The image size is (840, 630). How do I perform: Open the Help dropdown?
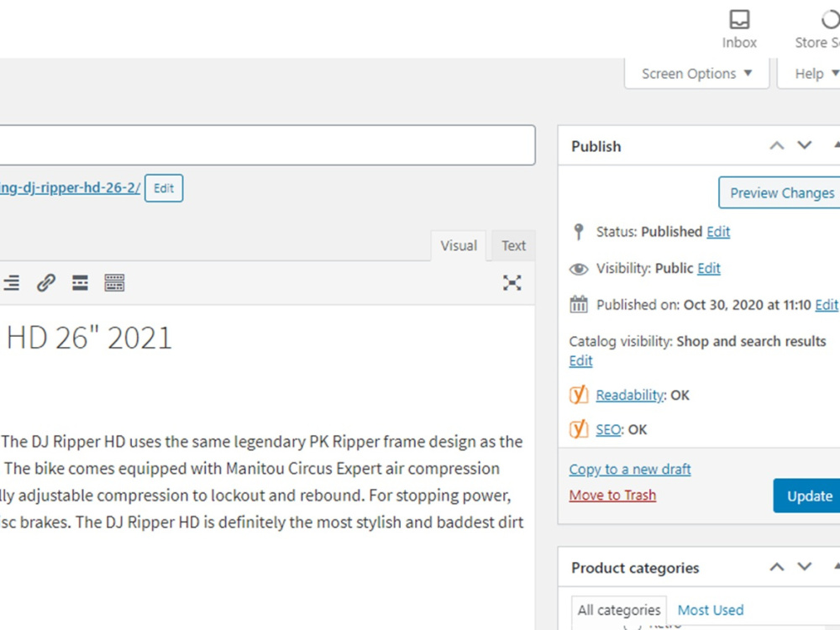pos(810,73)
